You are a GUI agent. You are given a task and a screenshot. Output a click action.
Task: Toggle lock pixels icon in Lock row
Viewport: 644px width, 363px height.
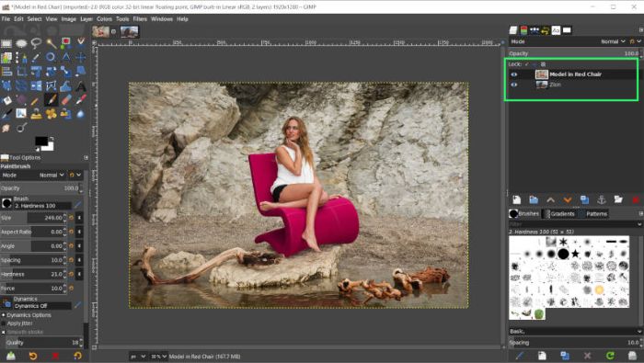(527, 64)
